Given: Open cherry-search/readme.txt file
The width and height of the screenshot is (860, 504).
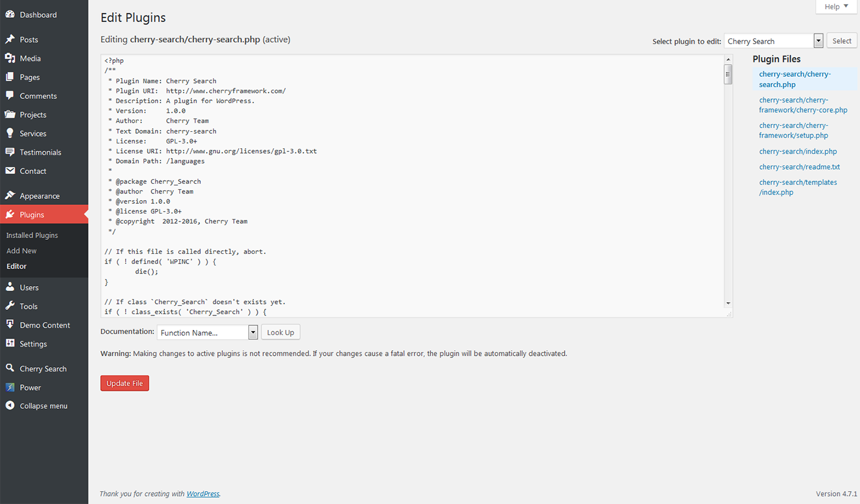Looking at the screenshot, I should (800, 167).
